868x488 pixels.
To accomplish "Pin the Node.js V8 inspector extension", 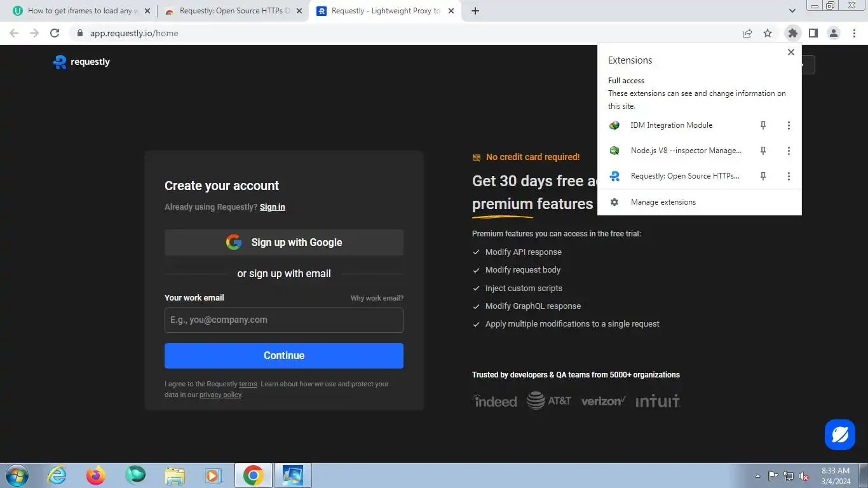I will (x=763, y=151).
